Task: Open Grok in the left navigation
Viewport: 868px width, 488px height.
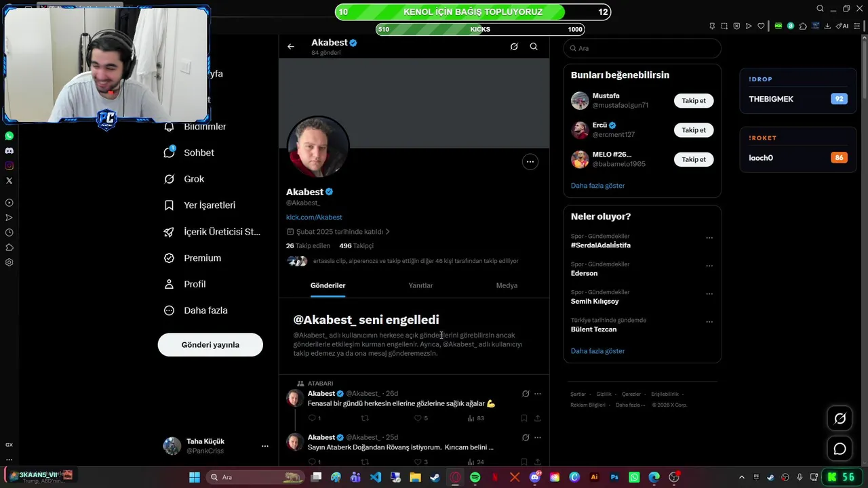Action: (184, 179)
